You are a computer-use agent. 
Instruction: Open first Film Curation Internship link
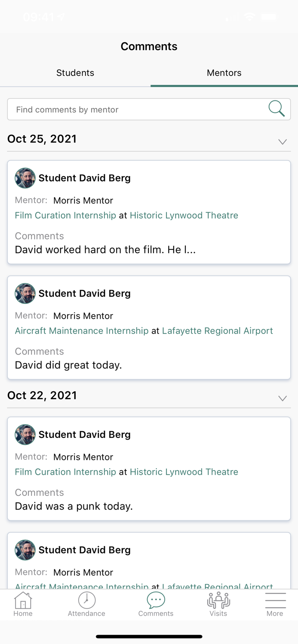point(65,215)
